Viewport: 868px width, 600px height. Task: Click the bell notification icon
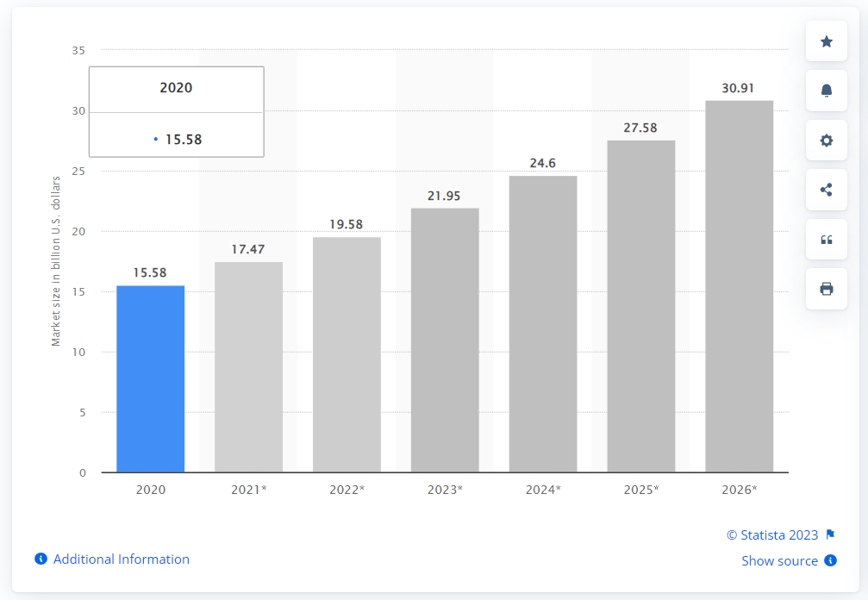827,91
